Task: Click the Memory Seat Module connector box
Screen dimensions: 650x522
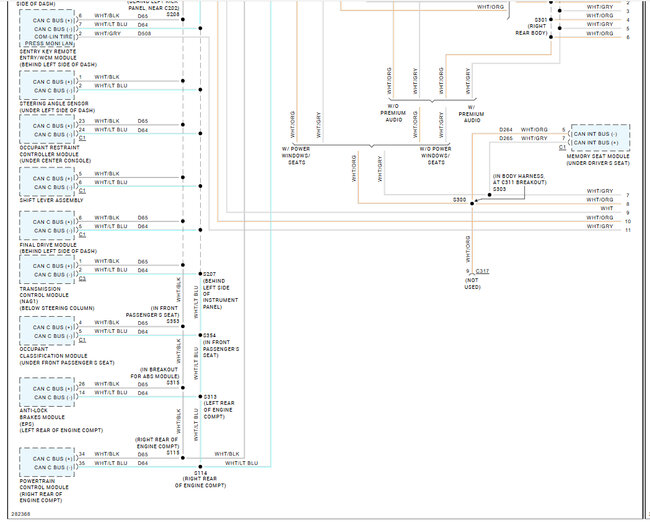Action: click(x=600, y=135)
